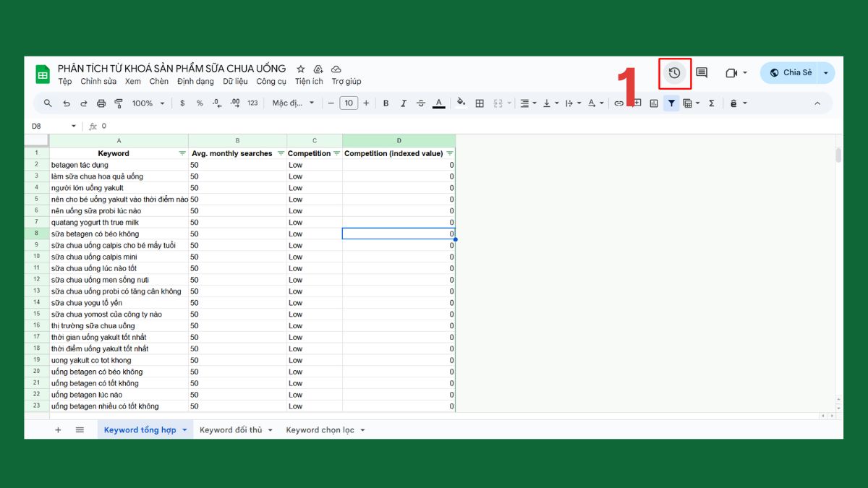868x488 pixels.
Task: Open the fill color tool
Action: coord(461,103)
